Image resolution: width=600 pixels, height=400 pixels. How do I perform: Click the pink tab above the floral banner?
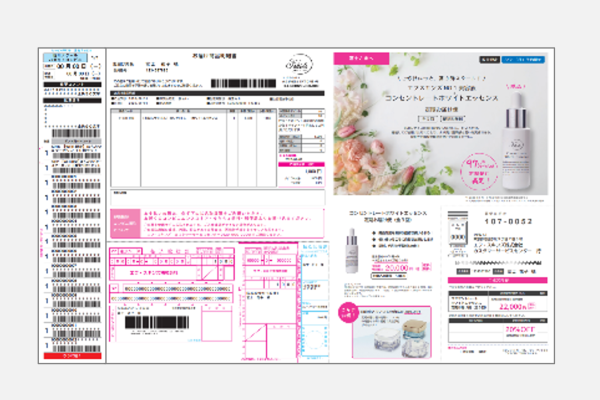[361, 58]
